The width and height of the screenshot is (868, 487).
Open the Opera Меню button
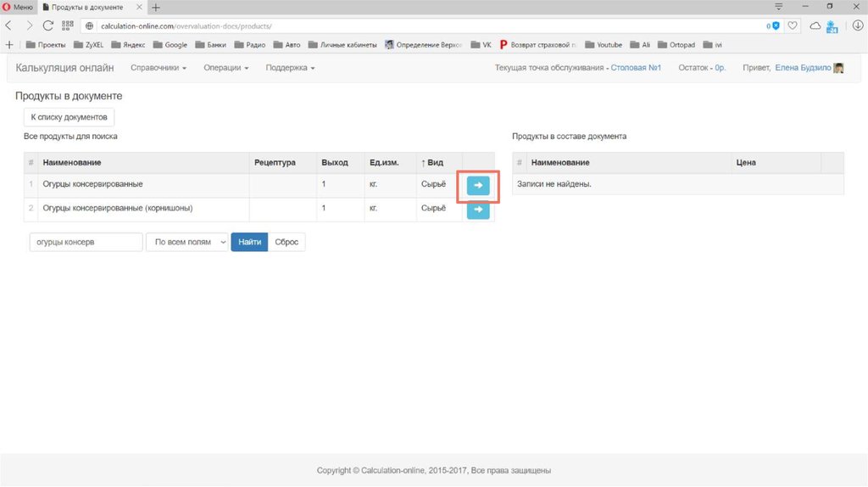tap(18, 7)
